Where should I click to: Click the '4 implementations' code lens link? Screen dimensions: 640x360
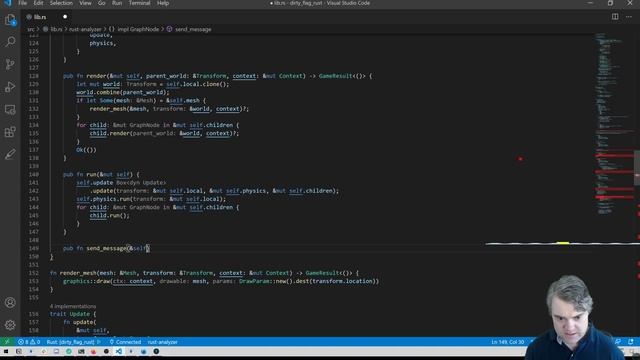coord(73,306)
